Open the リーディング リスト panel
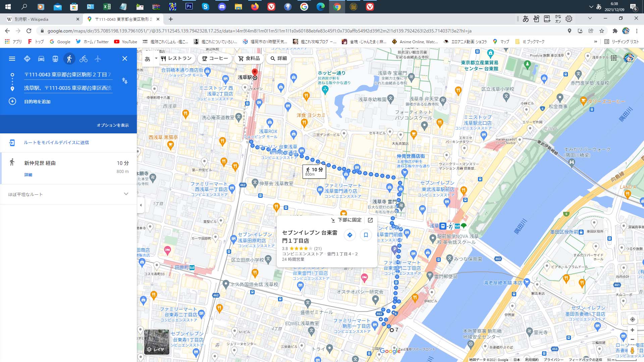 pyautogui.click(x=622, y=42)
